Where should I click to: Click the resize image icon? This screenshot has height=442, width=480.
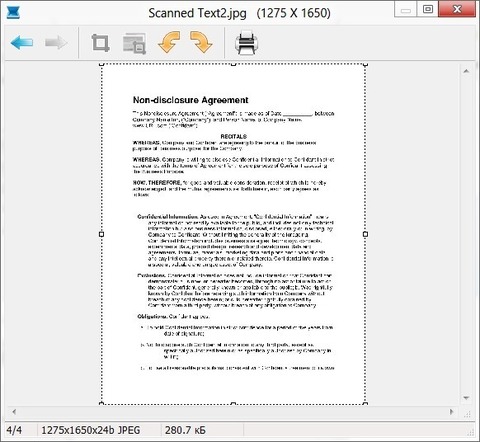[x=134, y=43]
